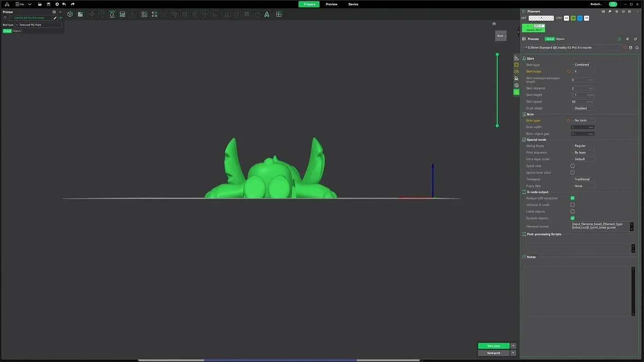Click the pencil edit printer preset icon
644x362 pixels.
(55, 18)
